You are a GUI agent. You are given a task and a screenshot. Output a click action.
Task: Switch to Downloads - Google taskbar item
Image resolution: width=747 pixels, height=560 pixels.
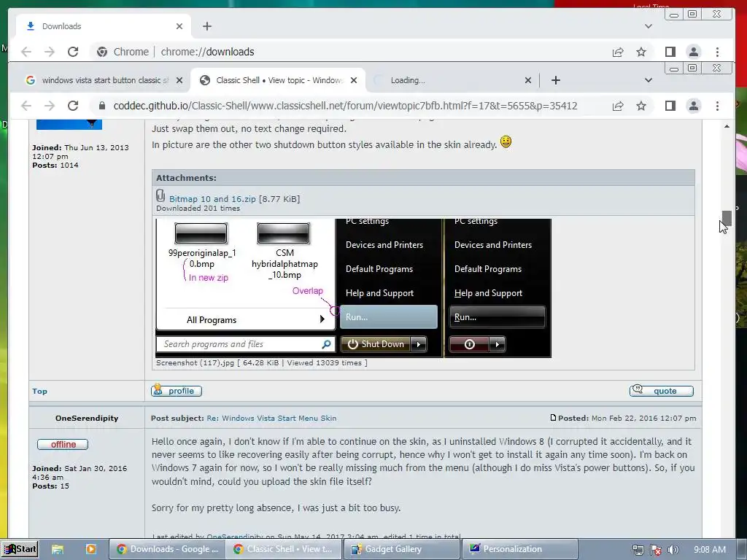166,549
